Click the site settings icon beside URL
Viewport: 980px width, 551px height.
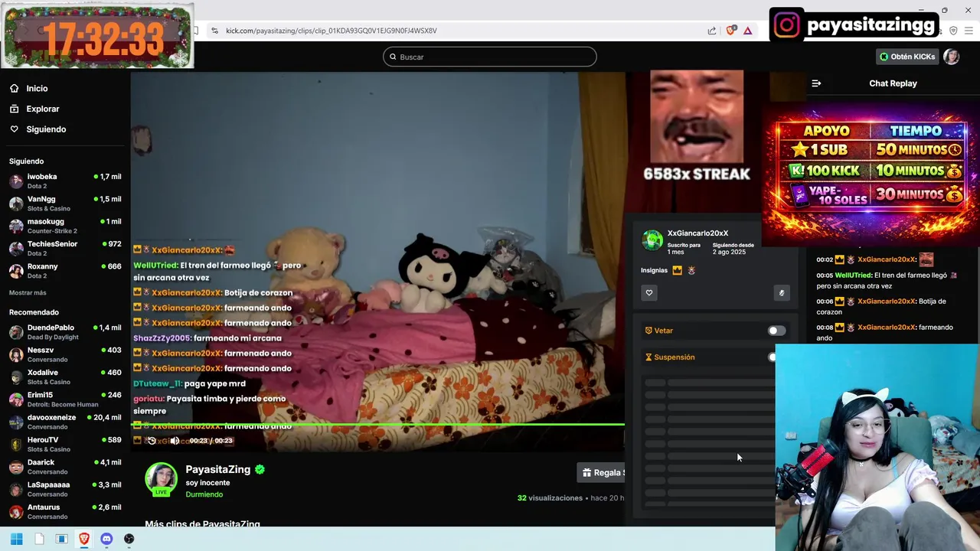tap(214, 31)
